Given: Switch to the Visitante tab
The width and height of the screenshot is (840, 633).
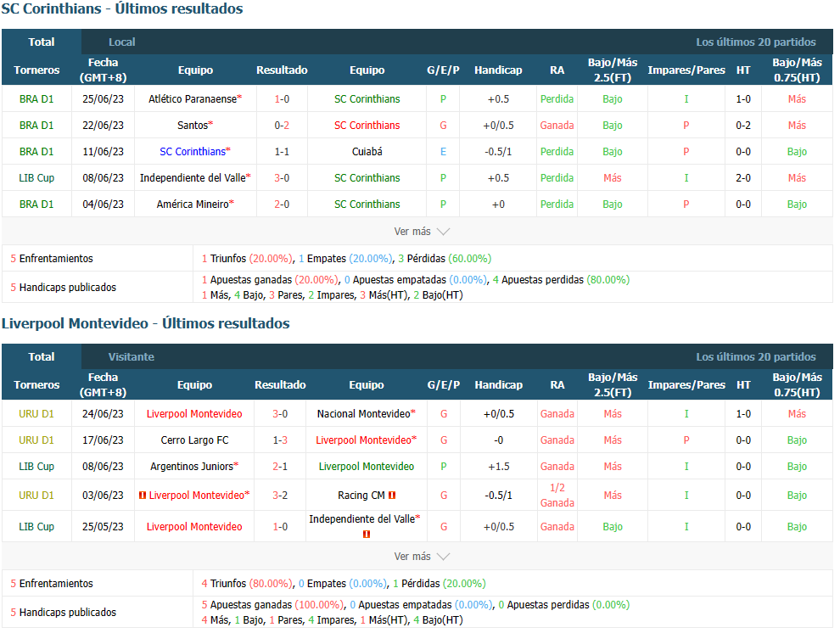Looking at the screenshot, I should [x=132, y=356].
